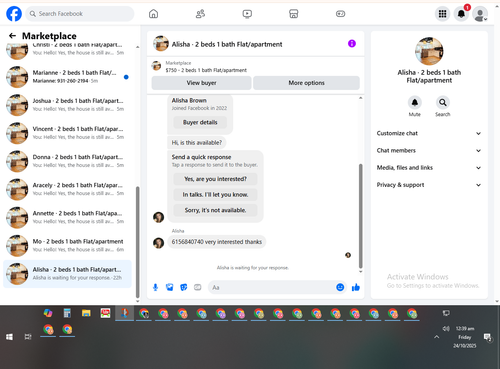Attach a photo with the image icon
The image size is (500, 369).
pyautogui.click(x=169, y=287)
